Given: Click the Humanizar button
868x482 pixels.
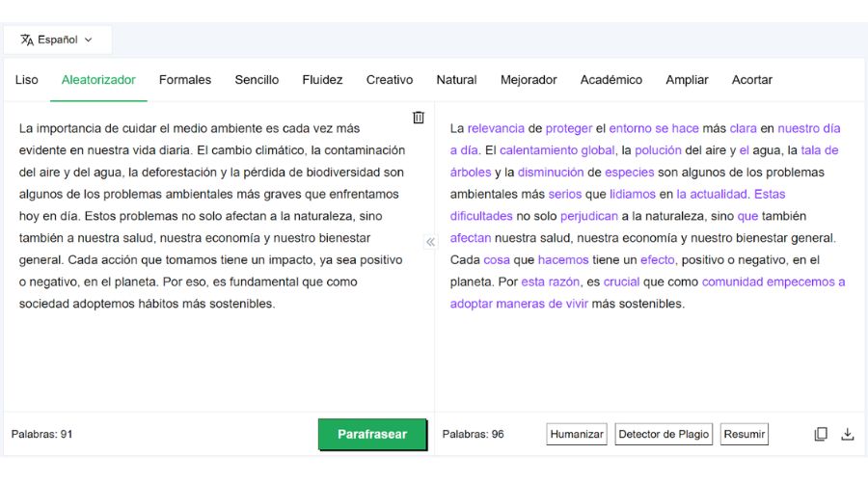Looking at the screenshot, I should click(x=577, y=435).
